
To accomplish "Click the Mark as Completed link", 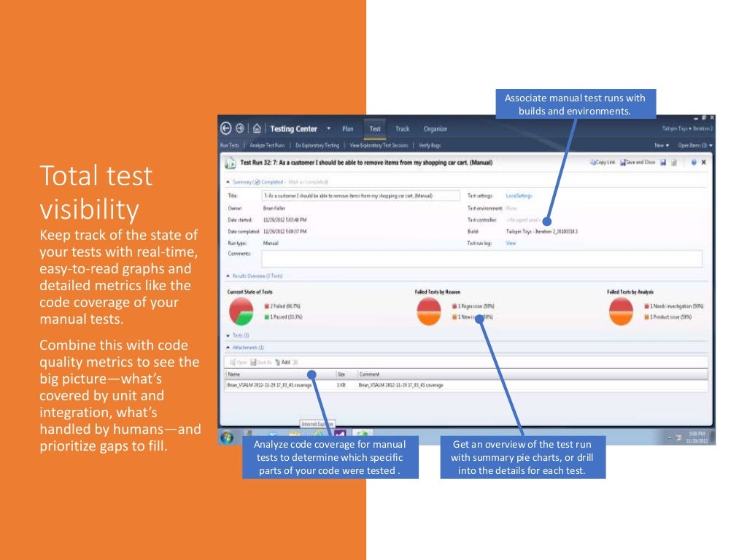I will point(309,182).
